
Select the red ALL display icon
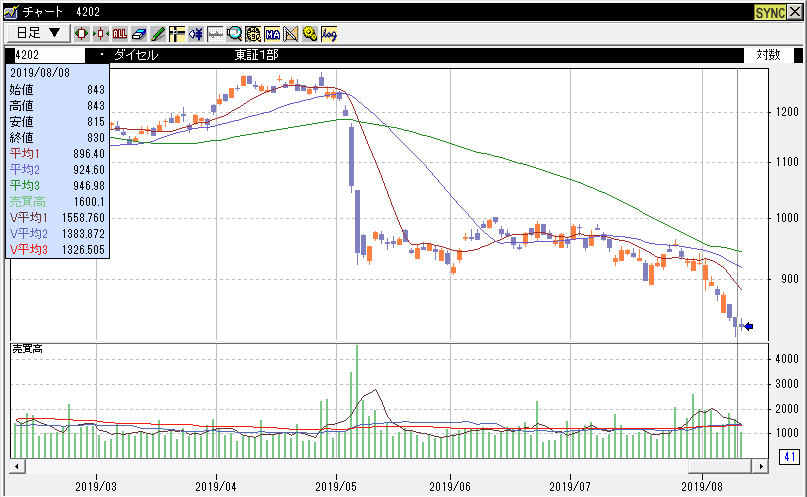click(120, 33)
